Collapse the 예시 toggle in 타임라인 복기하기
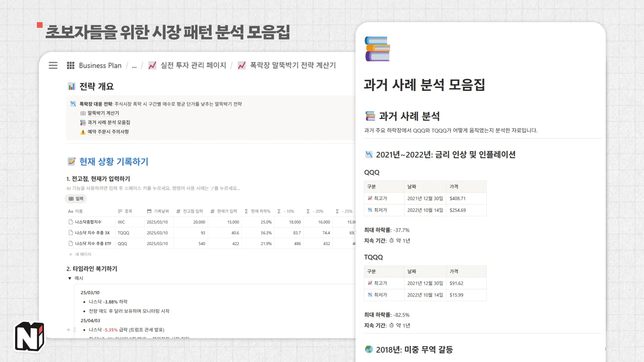 [x=69, y=278]
